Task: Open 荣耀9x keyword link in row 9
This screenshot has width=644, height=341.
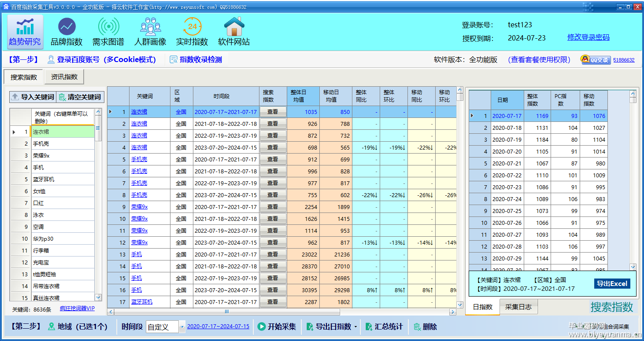Action: (x=139, y=207)
